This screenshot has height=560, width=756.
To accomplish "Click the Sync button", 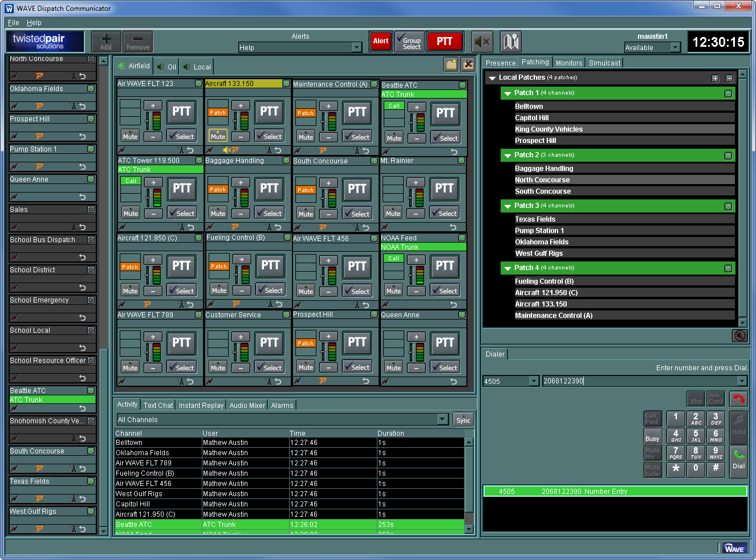I will point(464,420).
